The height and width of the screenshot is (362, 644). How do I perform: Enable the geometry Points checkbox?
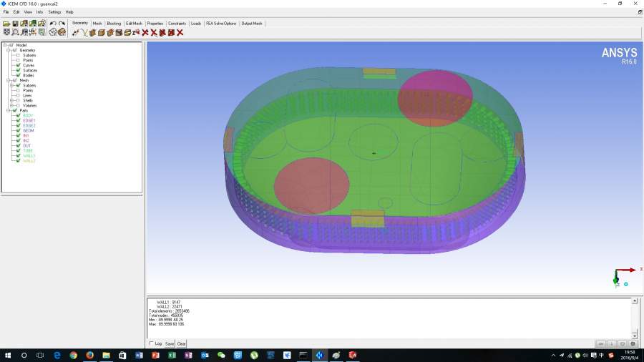(x=18, y=60)
